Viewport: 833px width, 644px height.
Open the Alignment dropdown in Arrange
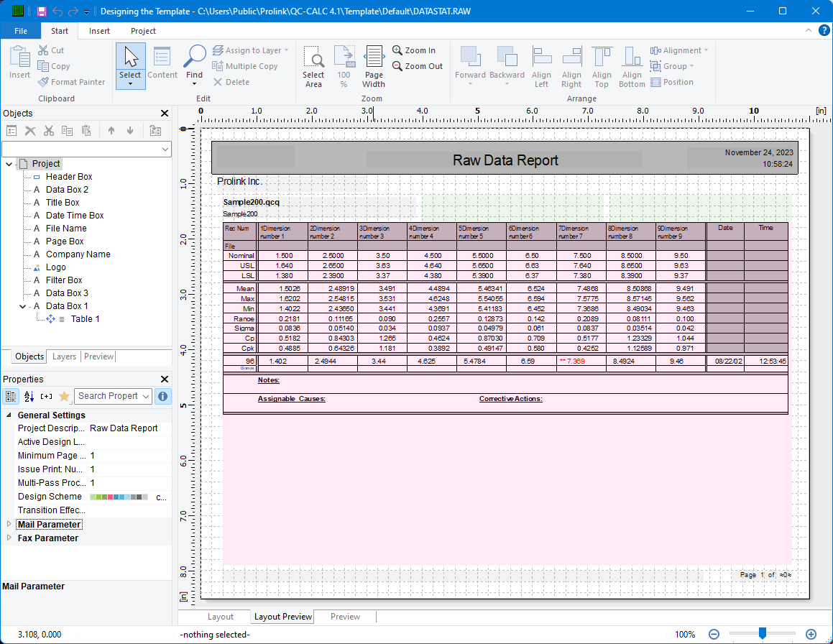(x=679, y=50)
